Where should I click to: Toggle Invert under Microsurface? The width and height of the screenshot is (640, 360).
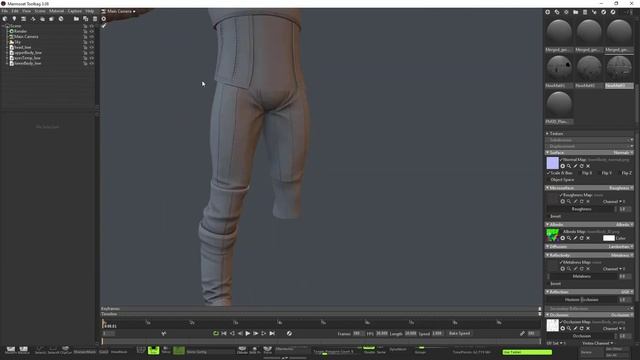click(x=548, y=216)
